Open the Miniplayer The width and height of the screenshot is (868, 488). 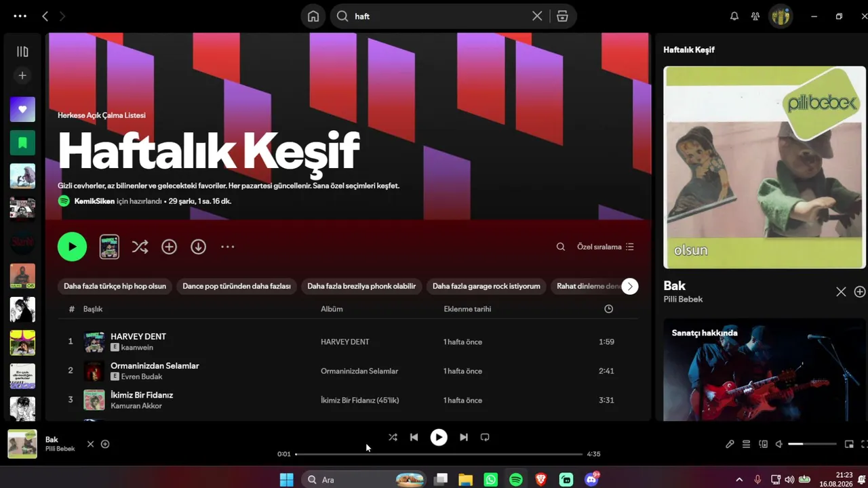tap(849, 444)
